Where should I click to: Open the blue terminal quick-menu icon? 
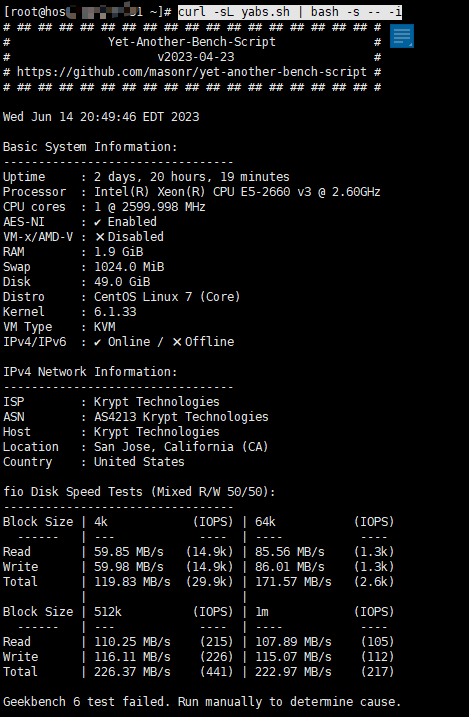click(402, 36)
